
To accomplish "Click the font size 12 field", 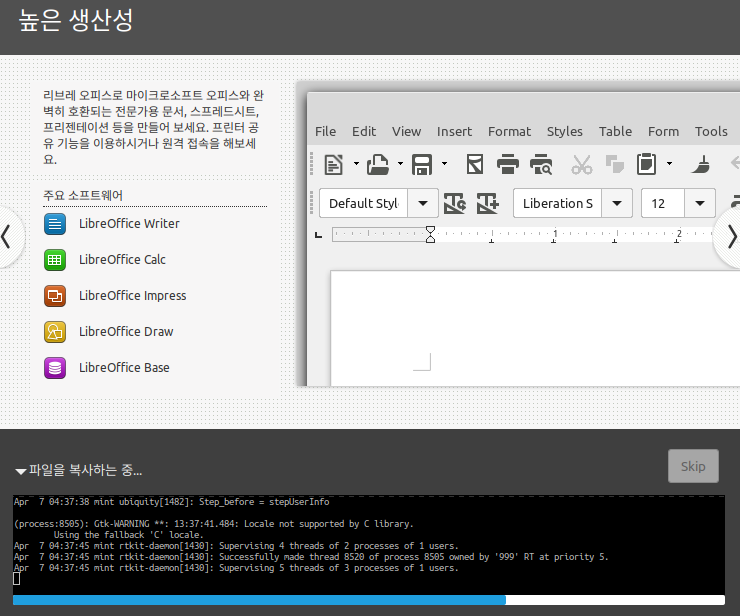I will tap(663, 203).
